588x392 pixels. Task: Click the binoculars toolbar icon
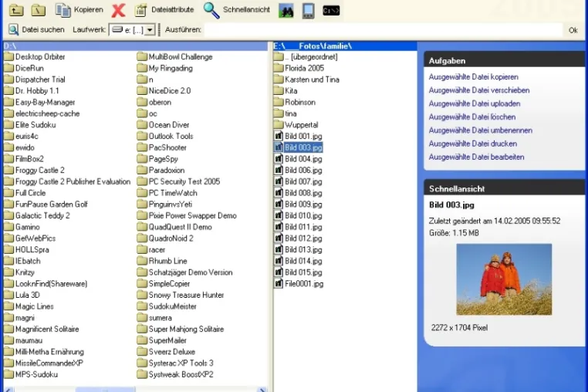pos(286,11)
